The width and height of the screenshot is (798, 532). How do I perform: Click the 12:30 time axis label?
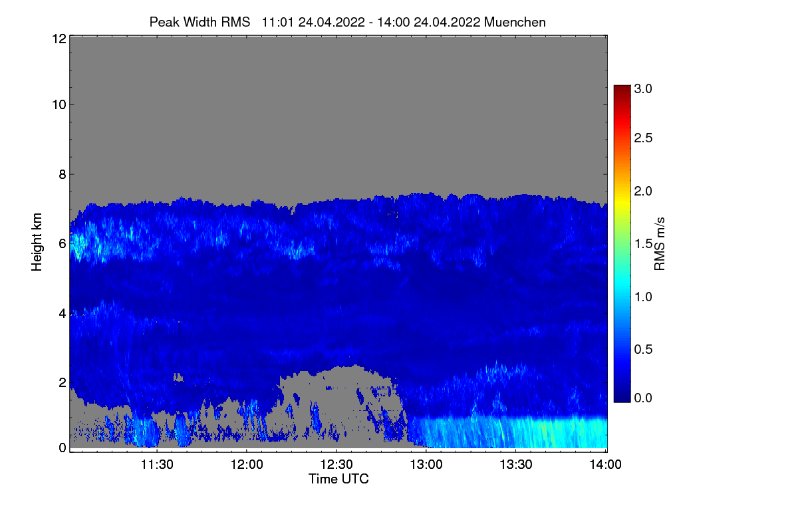[x=336, y=465]
